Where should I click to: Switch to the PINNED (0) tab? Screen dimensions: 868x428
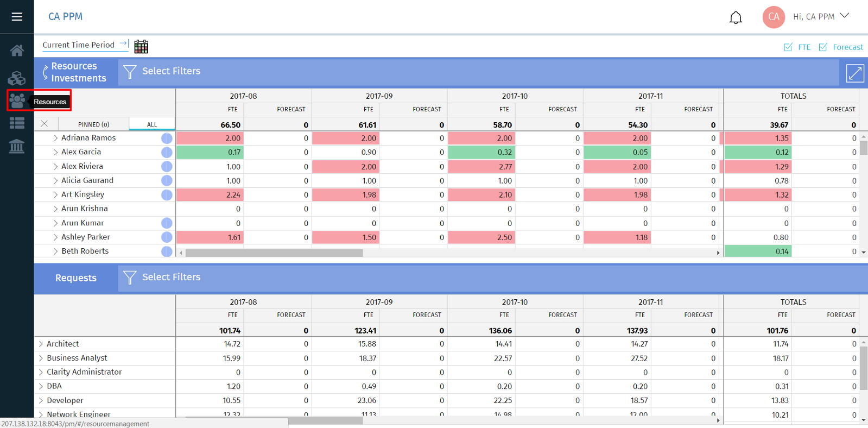[93, 124]
